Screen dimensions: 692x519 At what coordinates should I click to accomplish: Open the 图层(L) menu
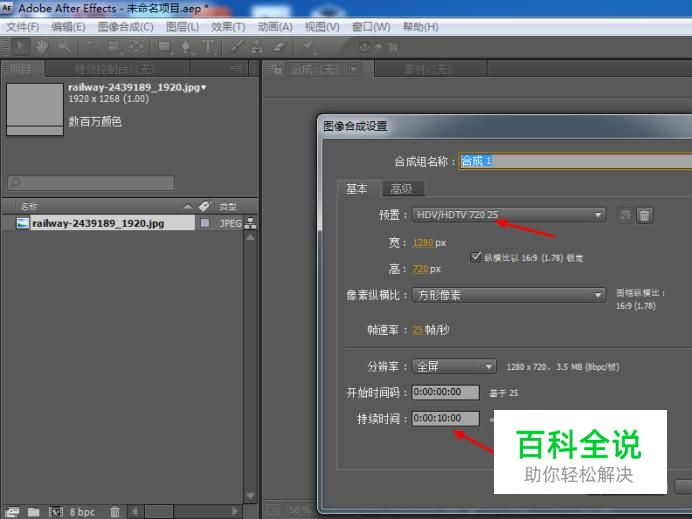tap(182, 27)
